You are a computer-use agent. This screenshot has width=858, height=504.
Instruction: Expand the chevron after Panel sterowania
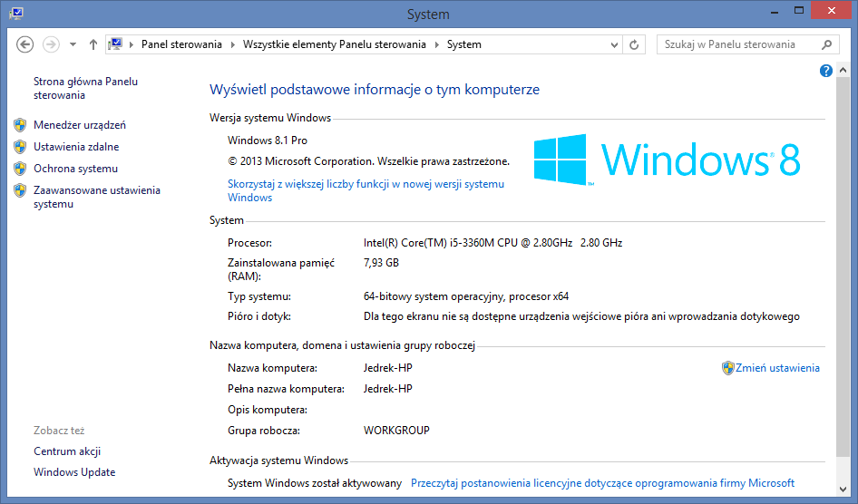(x=232, y=44)
